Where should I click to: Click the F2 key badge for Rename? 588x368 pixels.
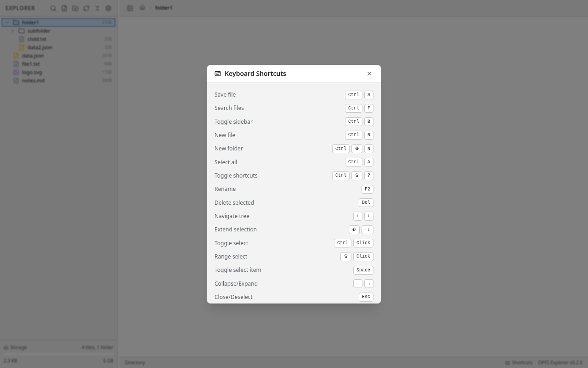(367, 189)
